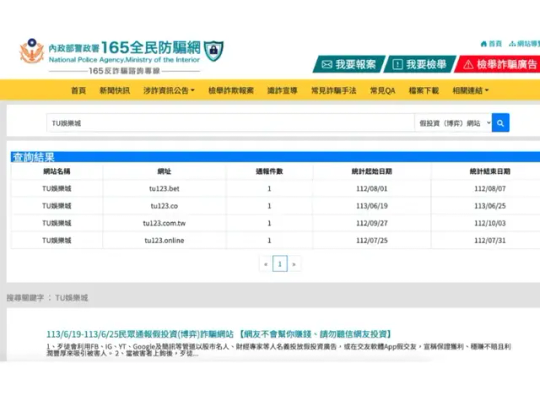
Task: Click the TU娛樂城 search input field
Action: [x=230, y=123]
